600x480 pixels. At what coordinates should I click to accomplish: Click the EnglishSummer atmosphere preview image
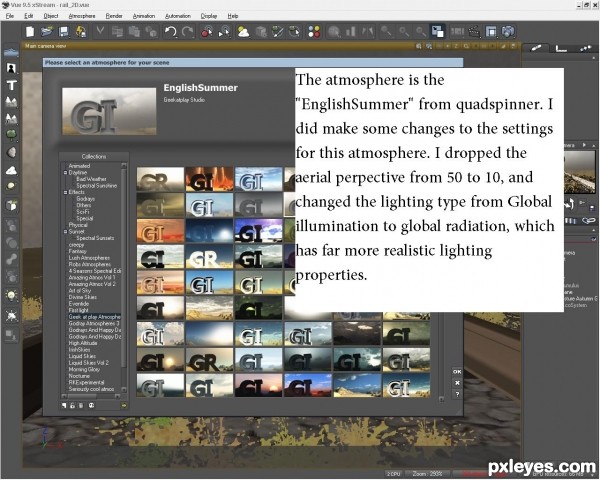tap(109, 111)
